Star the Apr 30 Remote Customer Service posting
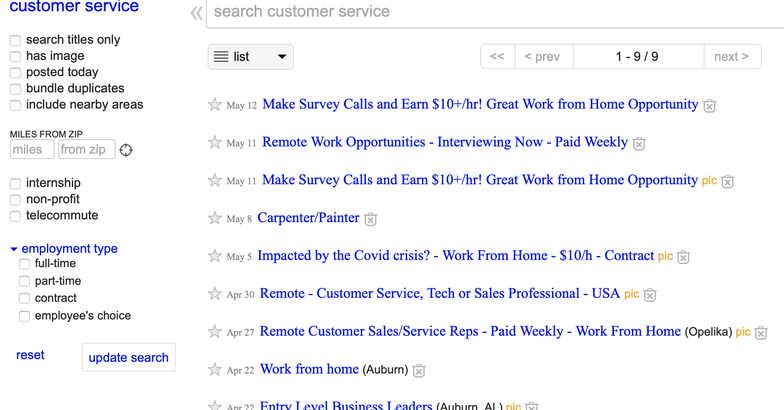 (214, 294)
